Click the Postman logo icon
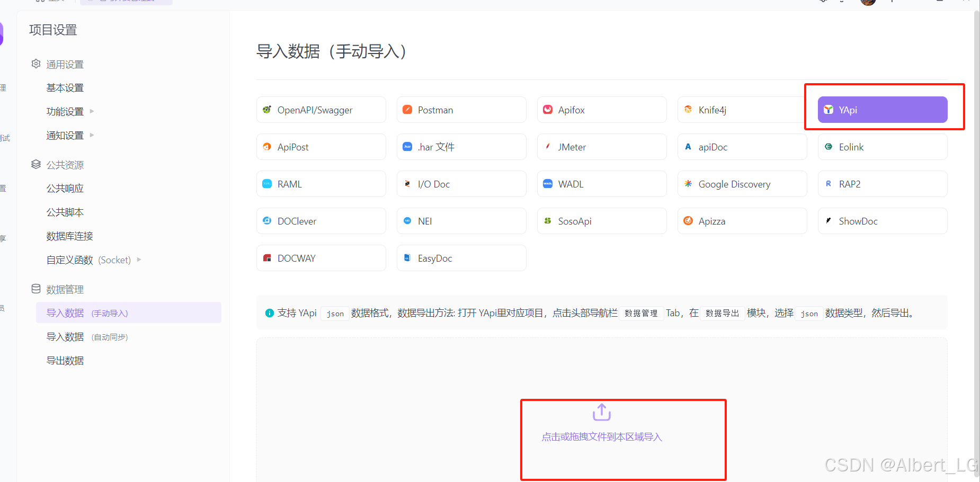Screen dimensions: 980x482 point(407,110)
